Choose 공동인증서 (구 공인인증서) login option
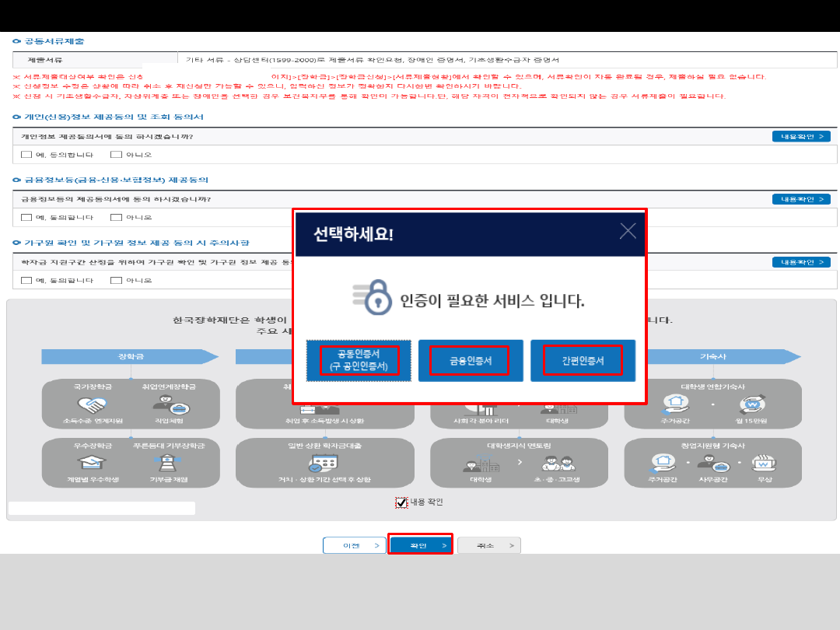The width and height of the screenshot is (840, 630). (x=359, y=360)
